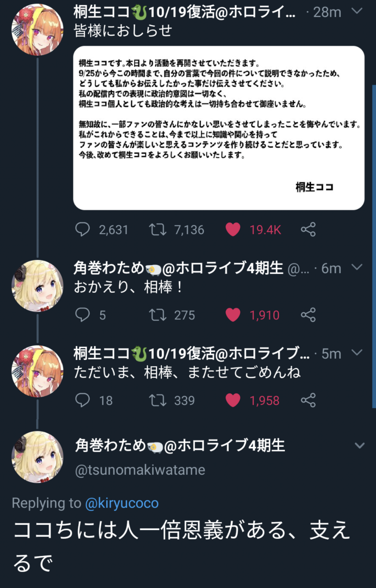Reply to the おかえり、相棒！ tweet
The width and height of the screenshot is (376, 588).
coord(83,315)
